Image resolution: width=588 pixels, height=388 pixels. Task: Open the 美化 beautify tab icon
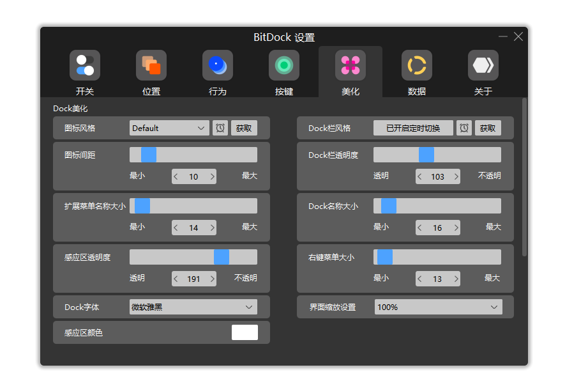(x=351, y=65)
